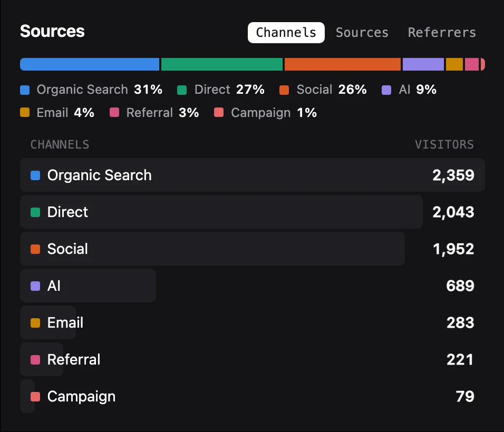The height and width of the screenshot is (432, 504).
Task: Click the green square icon in Direct row
Action: (35, 212)
